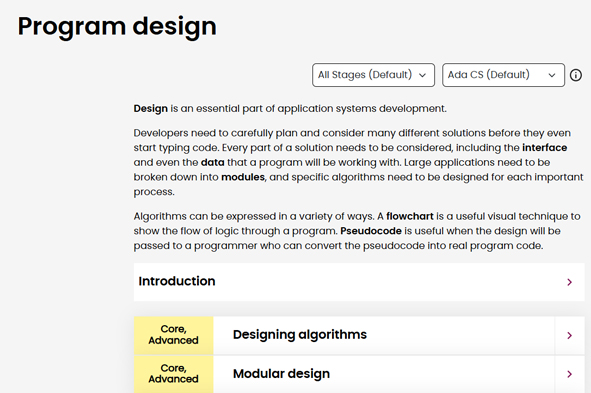Viewport: 591px width, 393px height.
Task: Expand the Introduction section
Action: pos(359,282)
